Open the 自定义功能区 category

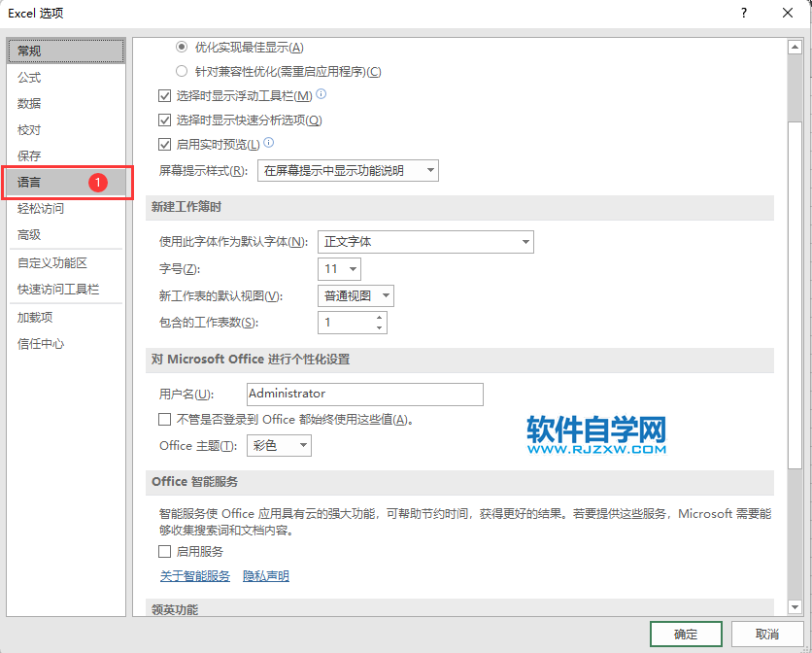tap(66, 262)
